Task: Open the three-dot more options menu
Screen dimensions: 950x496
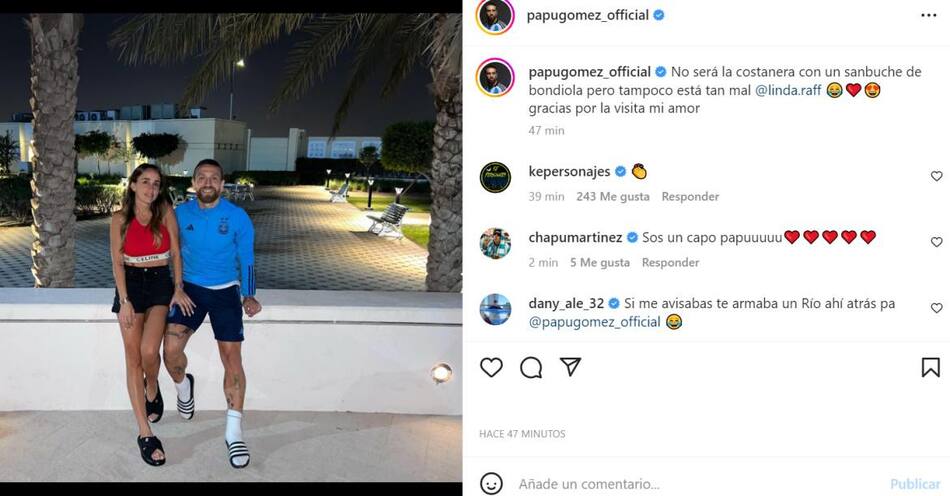Action: tap(928, 16)
